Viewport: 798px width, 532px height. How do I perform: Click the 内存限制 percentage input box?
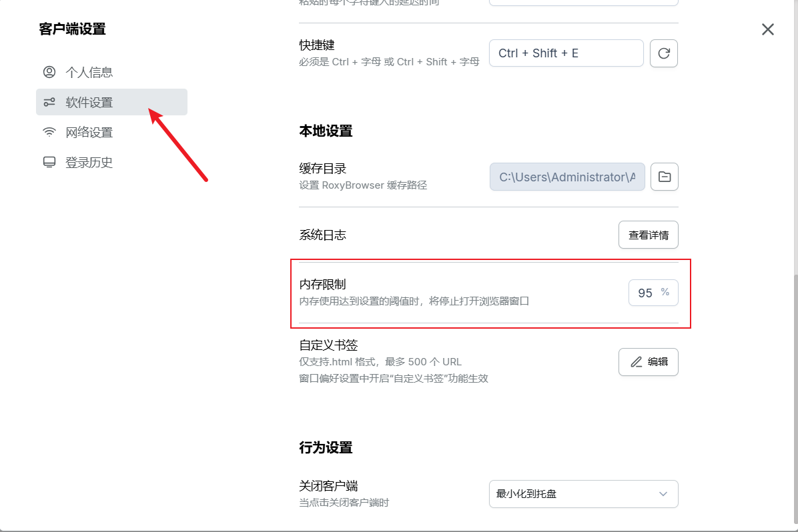click(x=645, y=293)
